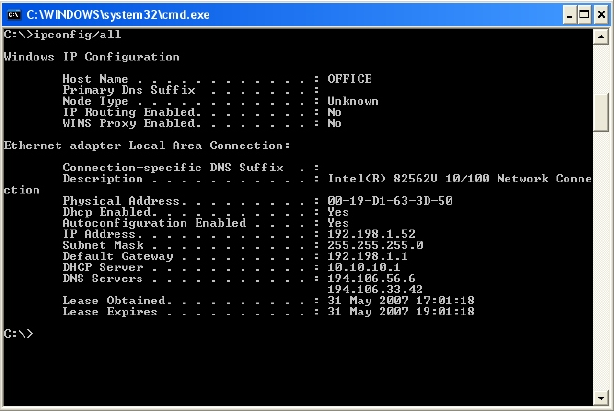
Task: Click the Intel(R) 82562V description text
Action: [459, 178]
